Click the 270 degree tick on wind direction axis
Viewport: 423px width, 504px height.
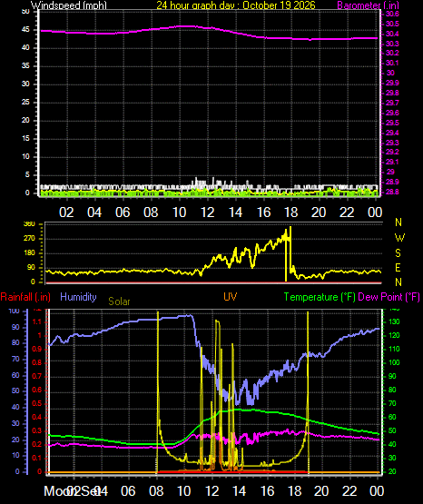[30, 239]
